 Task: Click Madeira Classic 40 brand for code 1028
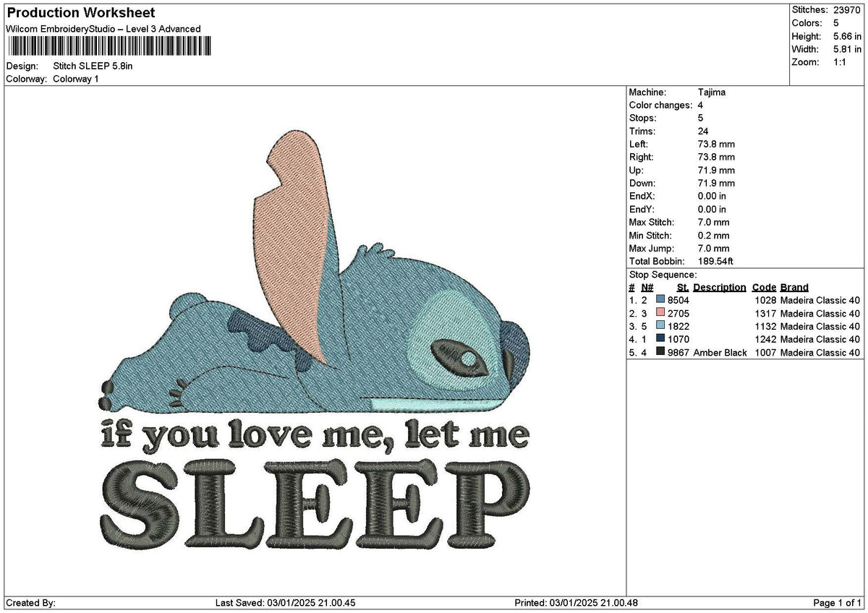pyautogui.click(x=820, y=301)
